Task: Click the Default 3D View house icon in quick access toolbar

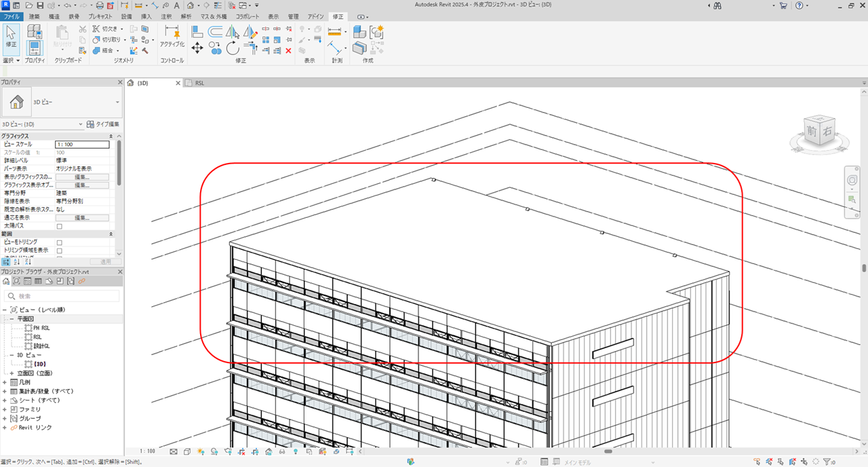Action: (191, 5)
